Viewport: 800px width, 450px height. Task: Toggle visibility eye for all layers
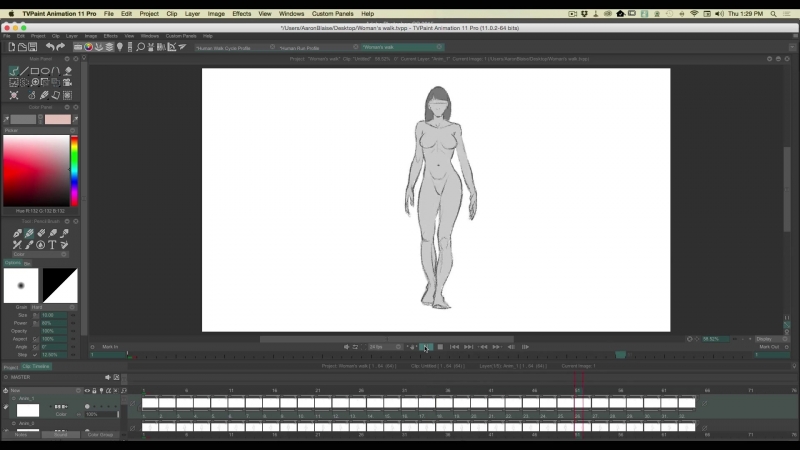pyautogui.click(x=87, y=391)
